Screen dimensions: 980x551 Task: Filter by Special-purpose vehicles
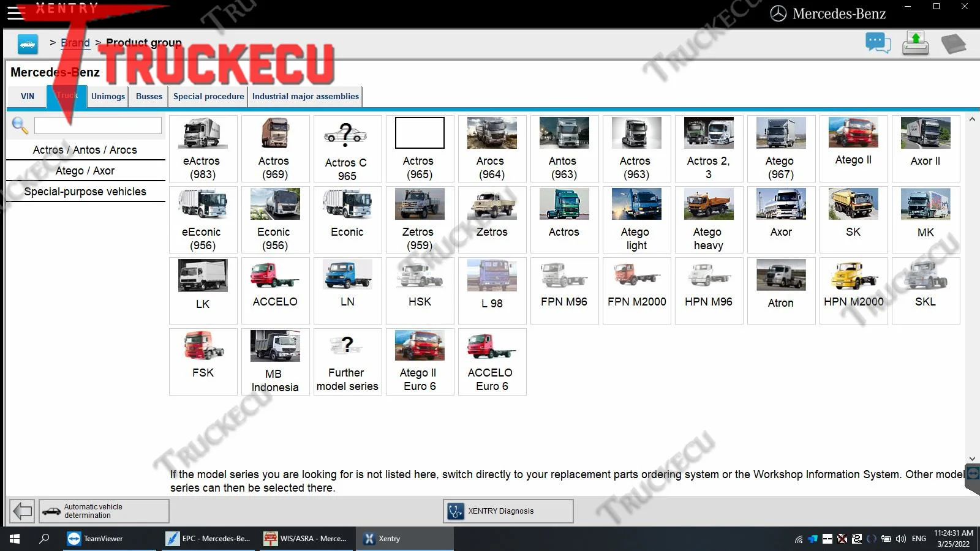click(85, 192)
